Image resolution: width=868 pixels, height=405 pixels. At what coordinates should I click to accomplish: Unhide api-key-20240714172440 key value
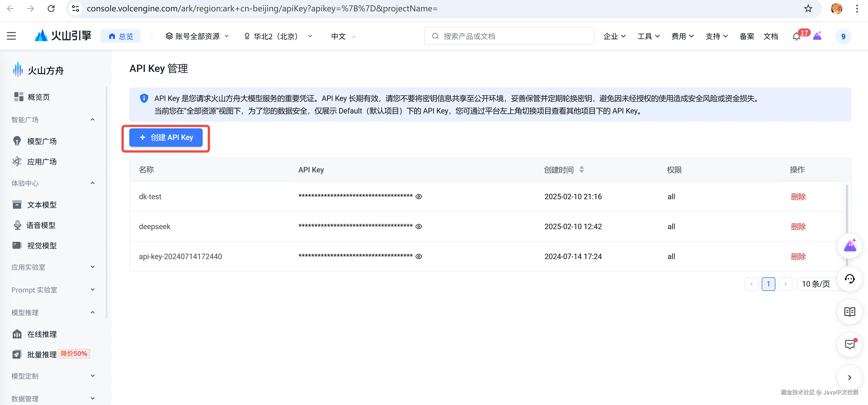tap(418, 257)
